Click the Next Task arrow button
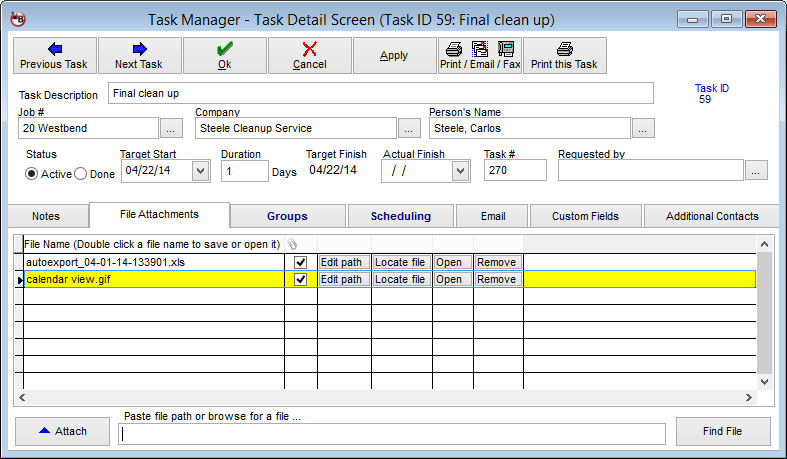 pyautogui.click(x=140, y=55)
